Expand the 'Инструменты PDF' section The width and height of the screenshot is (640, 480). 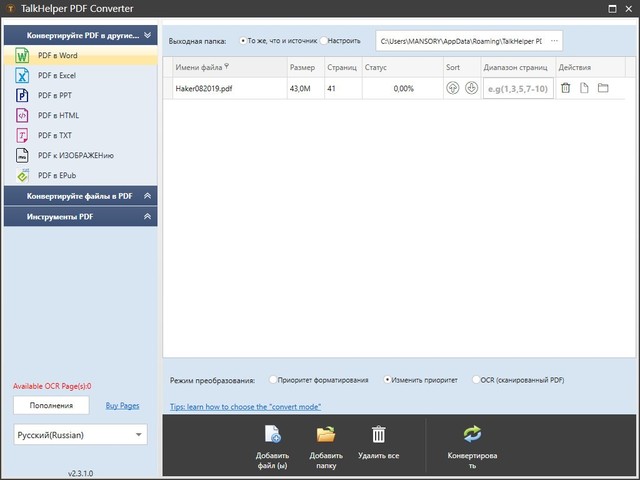(x=80, y=216)
